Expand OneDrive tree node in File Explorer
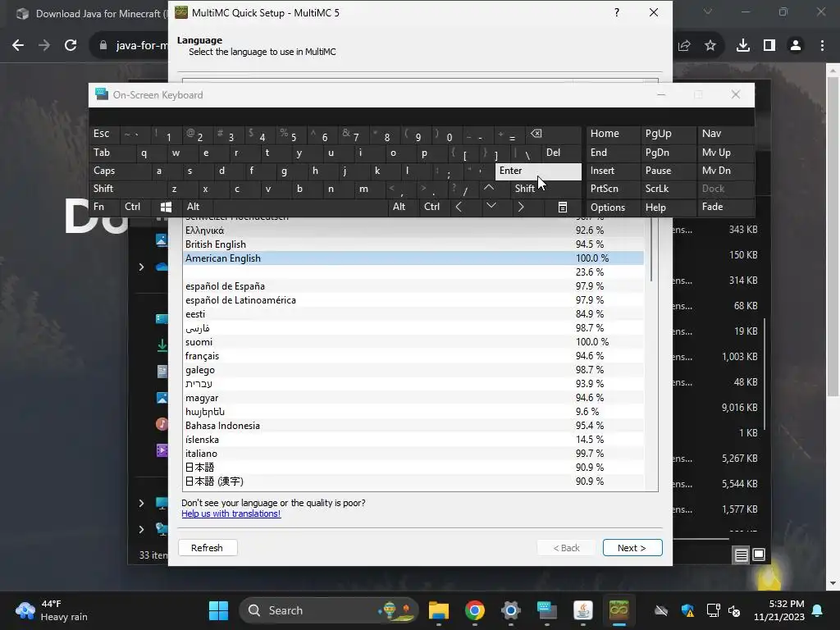This screenshot has height=630, width=840. click(x=141, y=267)
